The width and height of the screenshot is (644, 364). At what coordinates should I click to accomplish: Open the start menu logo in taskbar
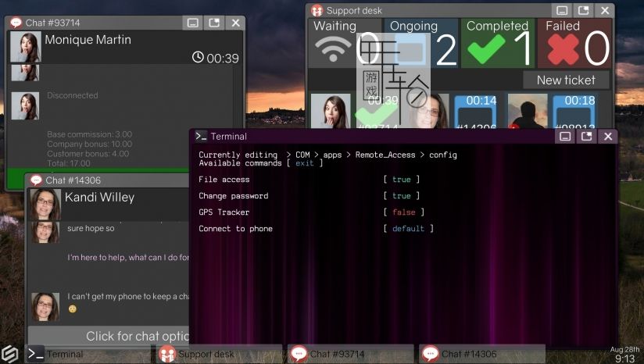pyautogui.click(x=11, y=354)
